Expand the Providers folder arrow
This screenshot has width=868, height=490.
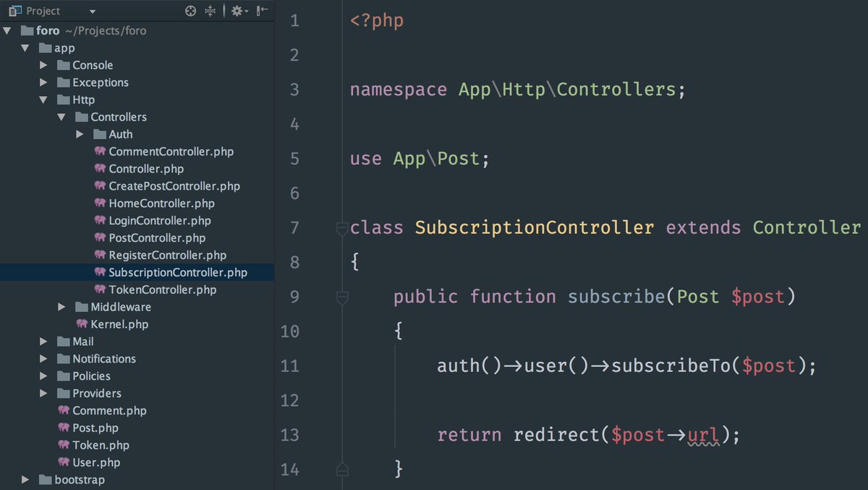[x=43, y=394]
